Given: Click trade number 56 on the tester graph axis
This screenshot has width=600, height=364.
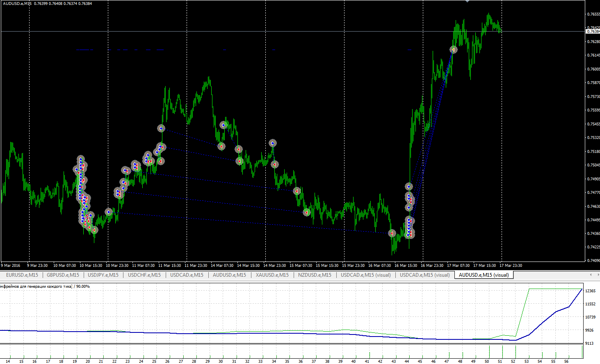Looking at the screenshot, I should (566, 362).
